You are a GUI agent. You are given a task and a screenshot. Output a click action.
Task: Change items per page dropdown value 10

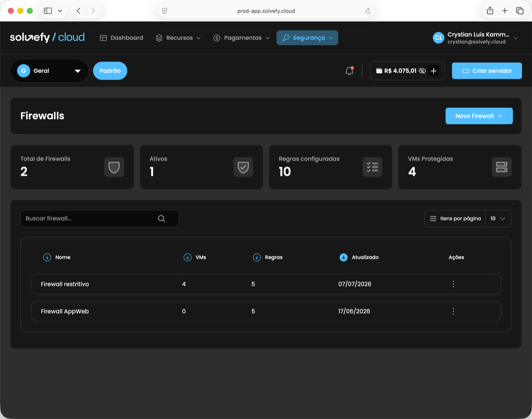tap(498, 219)
